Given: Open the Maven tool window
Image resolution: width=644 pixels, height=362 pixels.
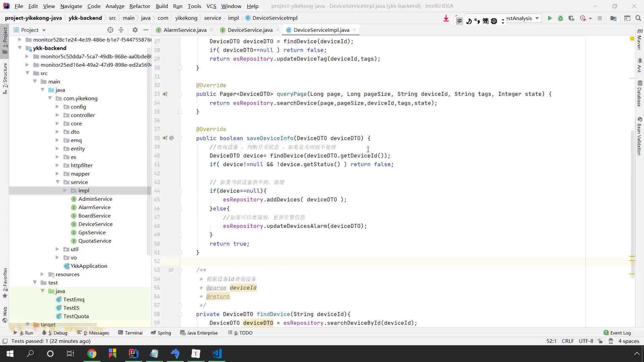Looking at the screenshot, I should click(x=640, y=40).
